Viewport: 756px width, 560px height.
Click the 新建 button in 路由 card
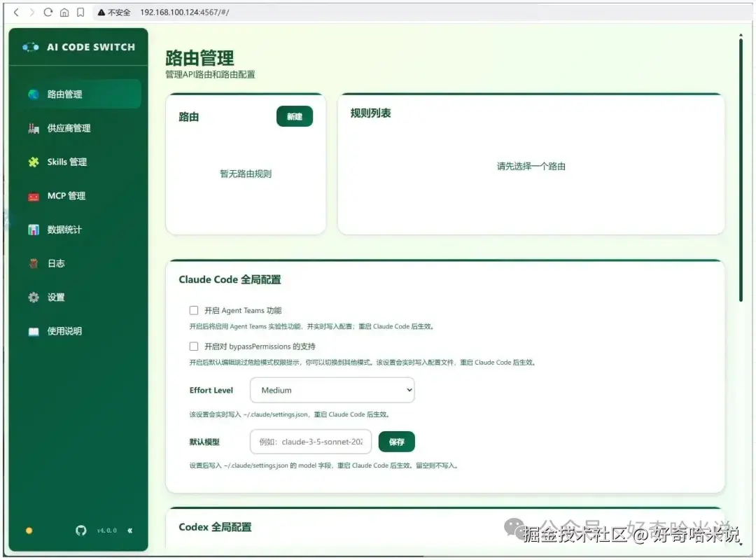[x=295, y=116]
